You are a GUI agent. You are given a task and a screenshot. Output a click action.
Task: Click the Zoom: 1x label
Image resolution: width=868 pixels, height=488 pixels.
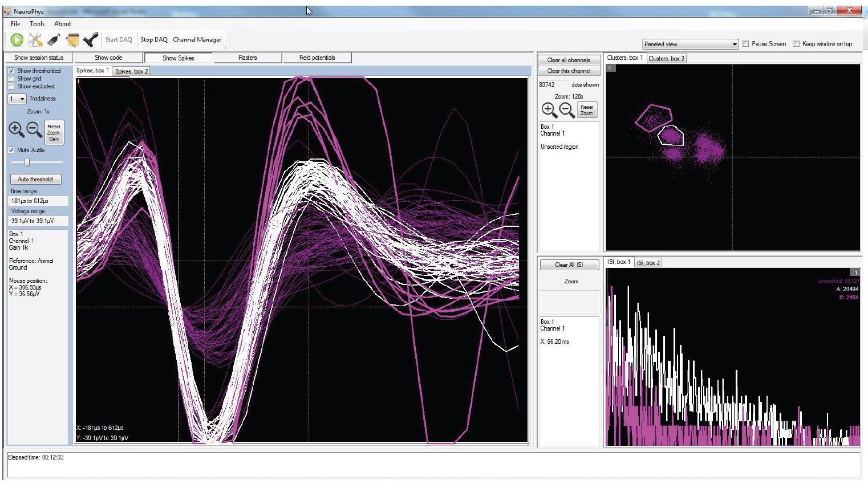click(38, 111)
